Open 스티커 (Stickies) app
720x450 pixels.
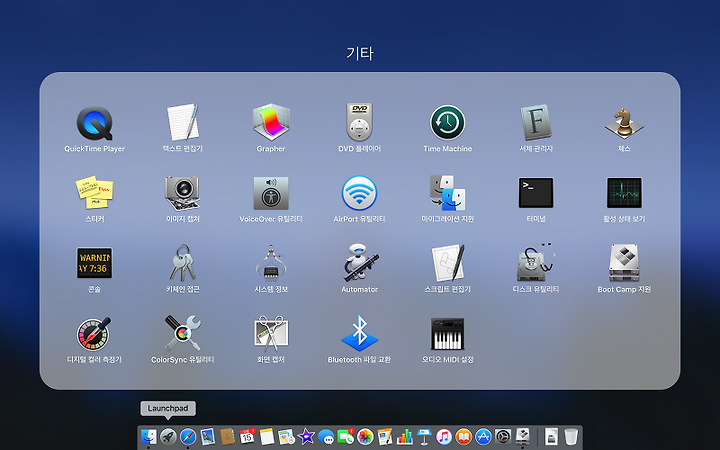(95, 192)
